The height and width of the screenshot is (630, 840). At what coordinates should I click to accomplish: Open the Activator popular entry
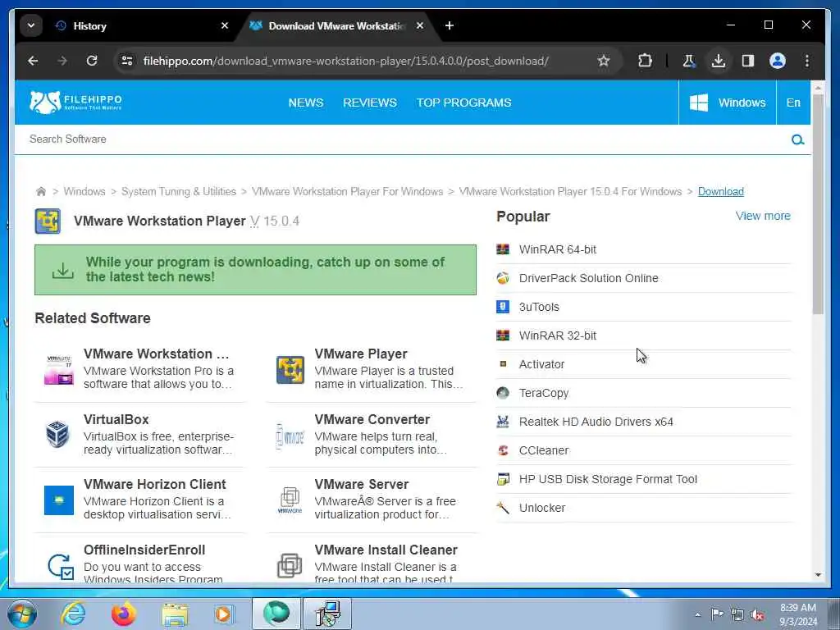541,364
